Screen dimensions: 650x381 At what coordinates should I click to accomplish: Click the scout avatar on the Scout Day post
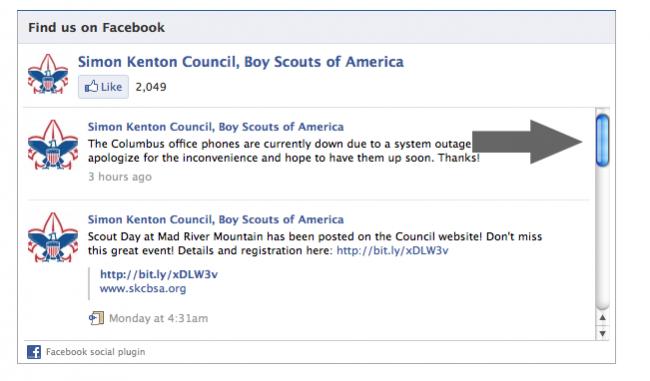pos(53,237)
